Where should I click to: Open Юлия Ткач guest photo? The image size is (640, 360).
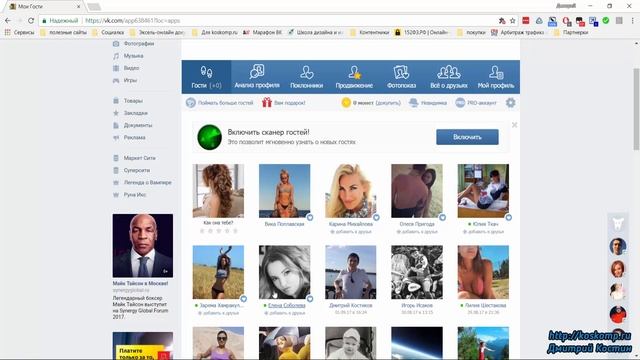tap(483, 191)
